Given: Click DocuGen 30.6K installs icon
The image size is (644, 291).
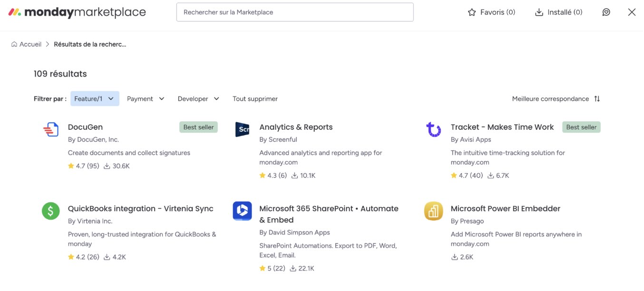Looking at the screenshot, I should [107, 166].
